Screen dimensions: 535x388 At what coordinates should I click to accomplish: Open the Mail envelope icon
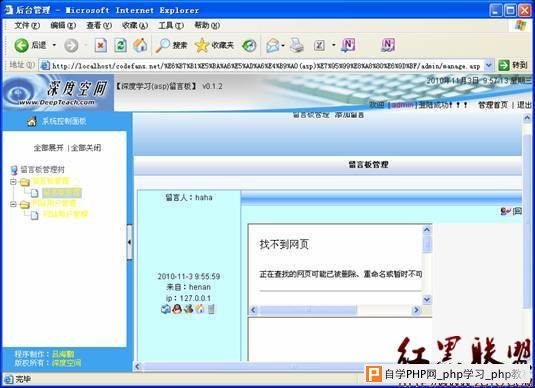click(272, 45)
